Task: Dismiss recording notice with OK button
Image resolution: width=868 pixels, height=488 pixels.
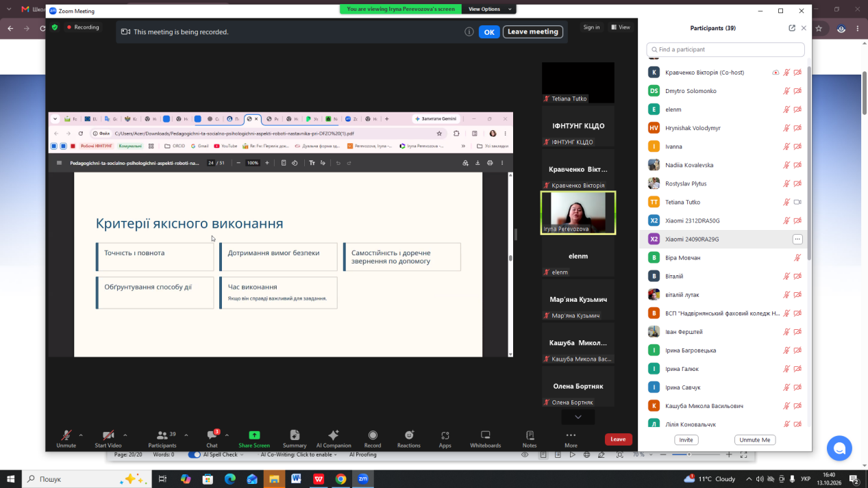Action: 489,31
